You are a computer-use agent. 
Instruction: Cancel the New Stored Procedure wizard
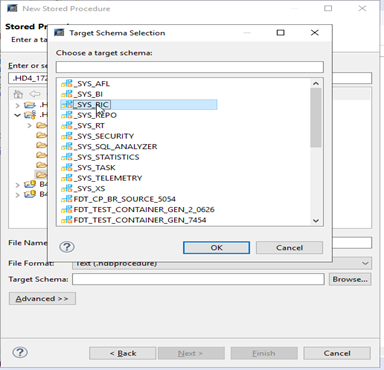[337, 353]
